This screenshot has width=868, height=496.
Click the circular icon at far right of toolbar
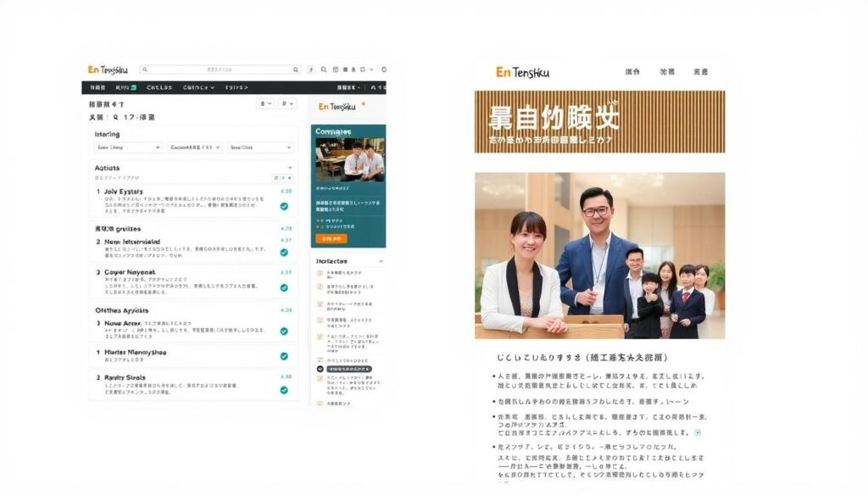(x=384, y=70)
